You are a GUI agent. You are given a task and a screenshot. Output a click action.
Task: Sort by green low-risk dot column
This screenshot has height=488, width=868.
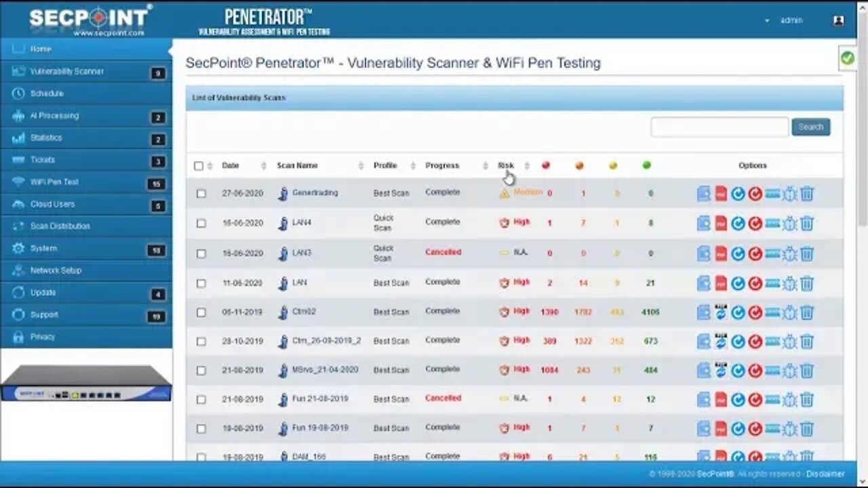(646, 165)
